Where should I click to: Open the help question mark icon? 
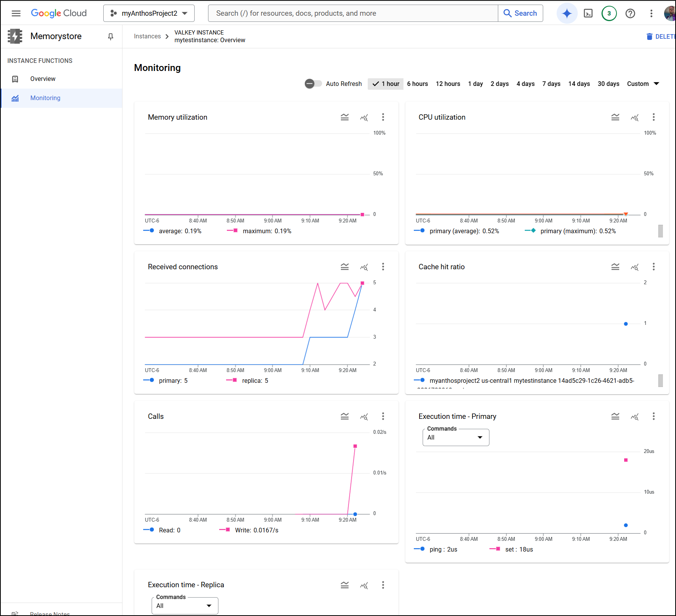click(x=630, y=13)
